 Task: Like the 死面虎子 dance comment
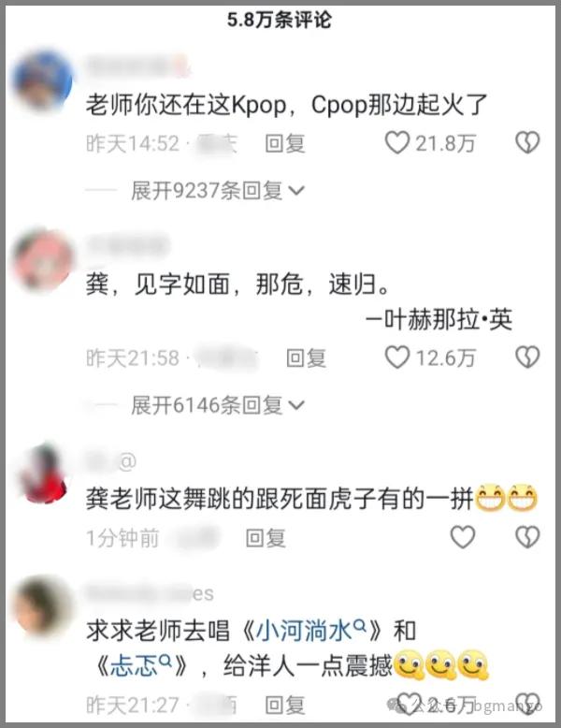pos(463,537)
